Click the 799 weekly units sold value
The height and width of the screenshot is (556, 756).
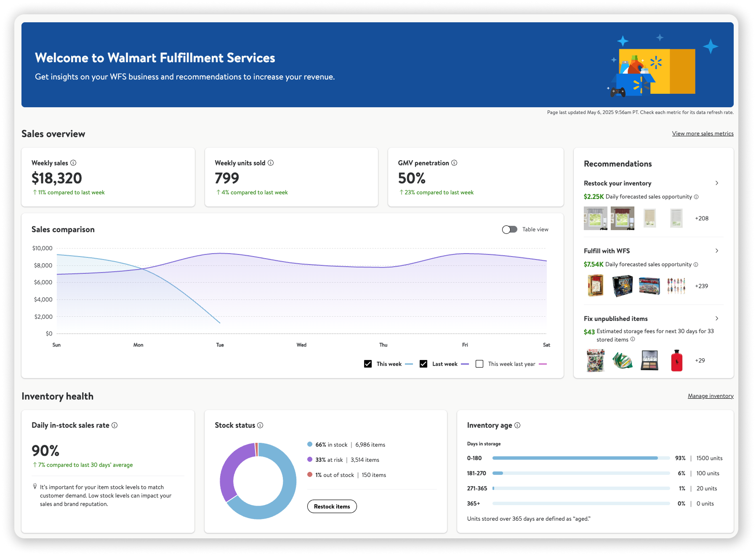coord(227,178)
